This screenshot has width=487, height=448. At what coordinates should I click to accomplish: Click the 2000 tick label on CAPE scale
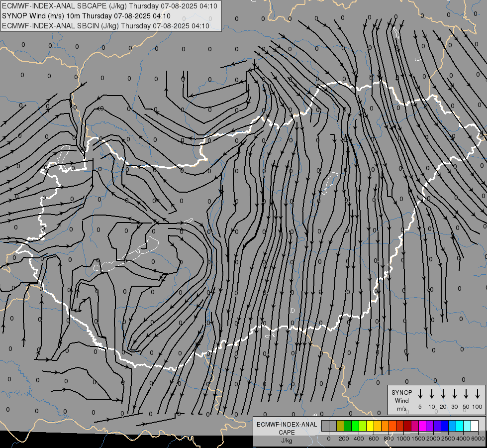point(433,439)
